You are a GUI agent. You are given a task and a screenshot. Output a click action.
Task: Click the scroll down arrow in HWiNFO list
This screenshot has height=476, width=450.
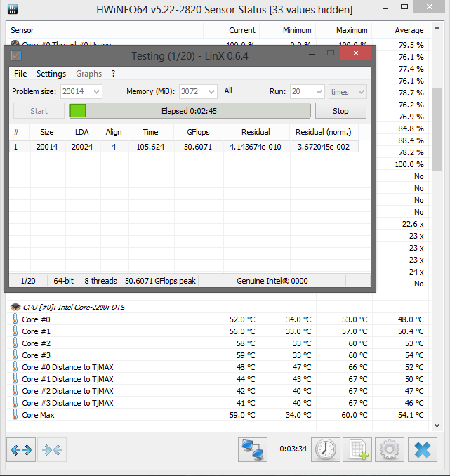(437, 425)
